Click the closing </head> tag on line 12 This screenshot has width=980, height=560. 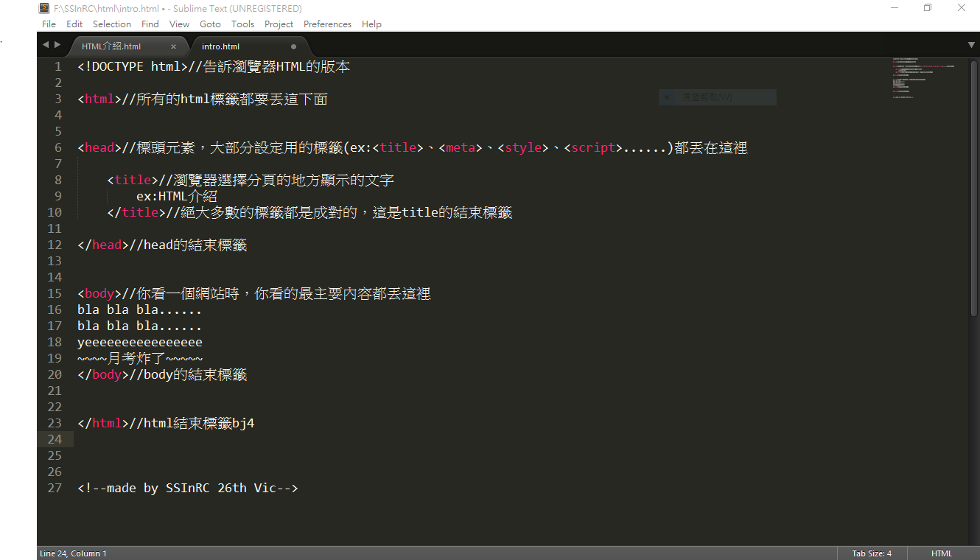pos(103,245)
